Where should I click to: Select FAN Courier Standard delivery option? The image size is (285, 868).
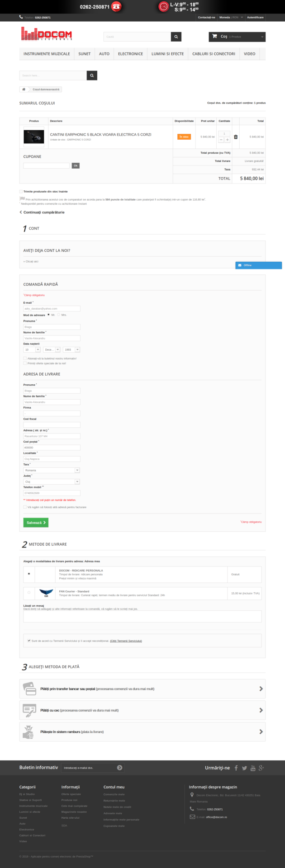pyautogui.click(x=29, y=592)
